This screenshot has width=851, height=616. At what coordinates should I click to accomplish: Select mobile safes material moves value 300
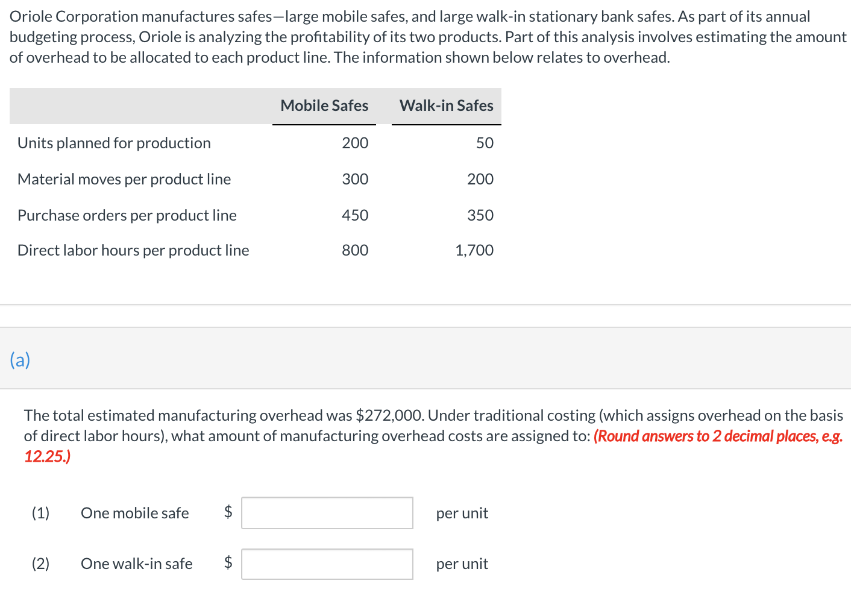355,179
